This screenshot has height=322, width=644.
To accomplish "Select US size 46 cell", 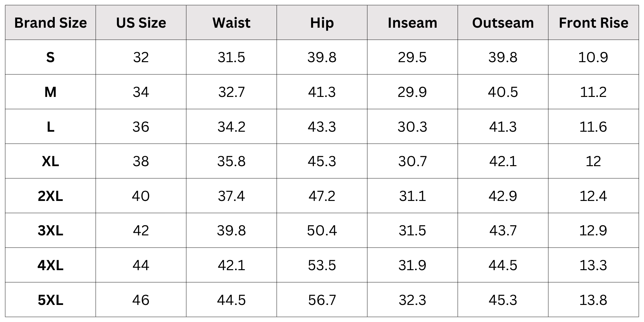I will pyautogui.click(x=141, y=300).
